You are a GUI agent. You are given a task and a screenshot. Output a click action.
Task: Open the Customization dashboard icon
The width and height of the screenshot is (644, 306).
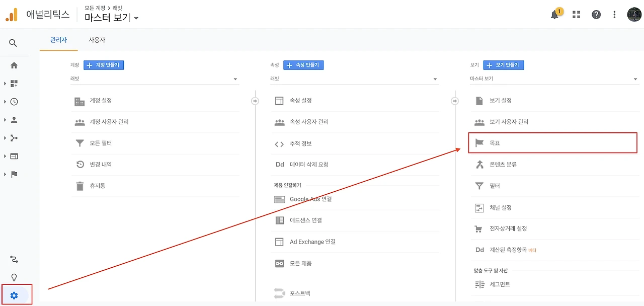click(x=14, y=84)
